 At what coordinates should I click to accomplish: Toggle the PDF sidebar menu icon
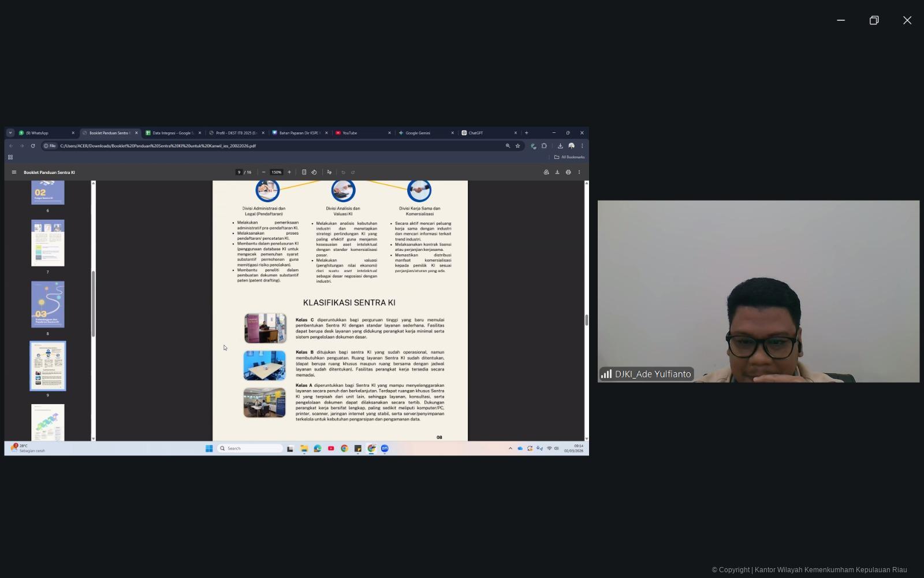[x=14, y=172]
